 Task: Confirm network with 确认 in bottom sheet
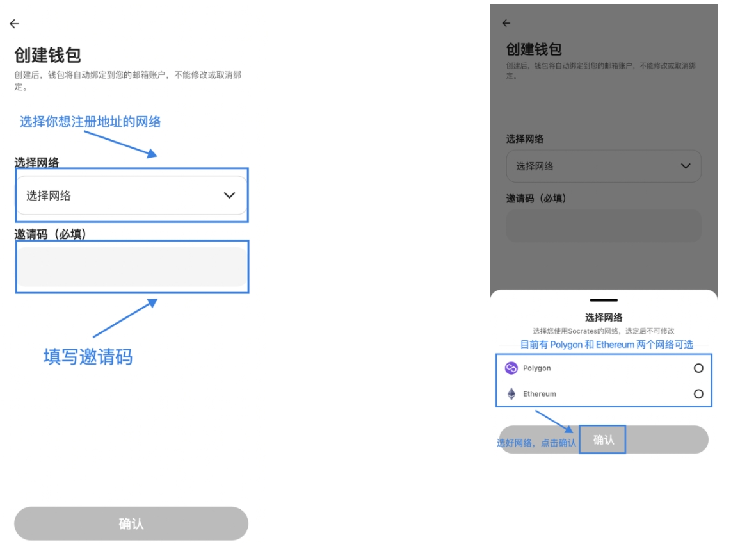(x=604, y=439)
